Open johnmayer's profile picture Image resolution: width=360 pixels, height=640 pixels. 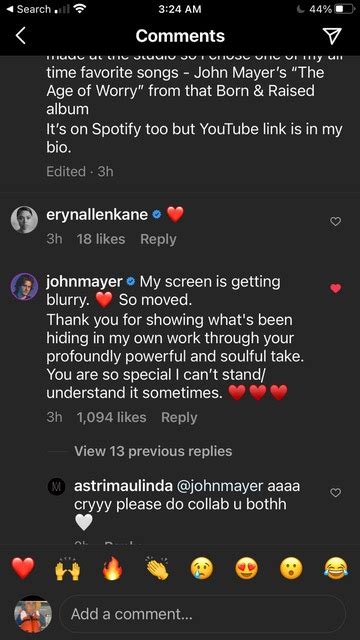pos(24,286)
